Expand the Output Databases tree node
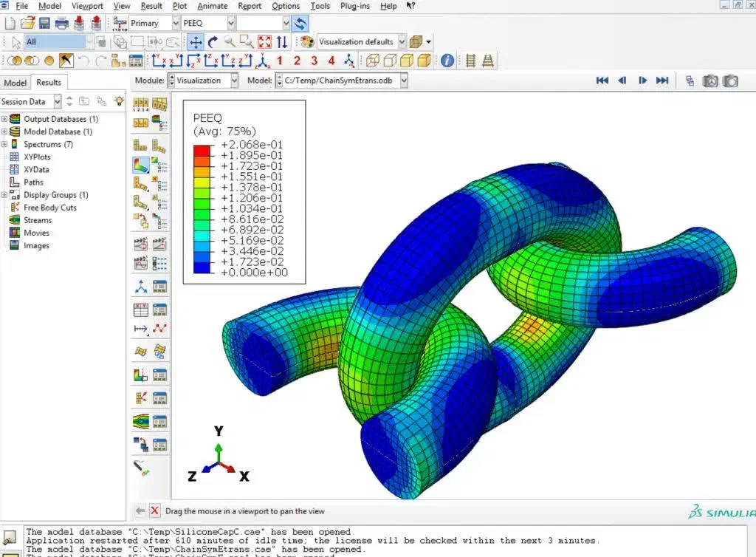This screenshot has height=557, width=756. point(4,119)
